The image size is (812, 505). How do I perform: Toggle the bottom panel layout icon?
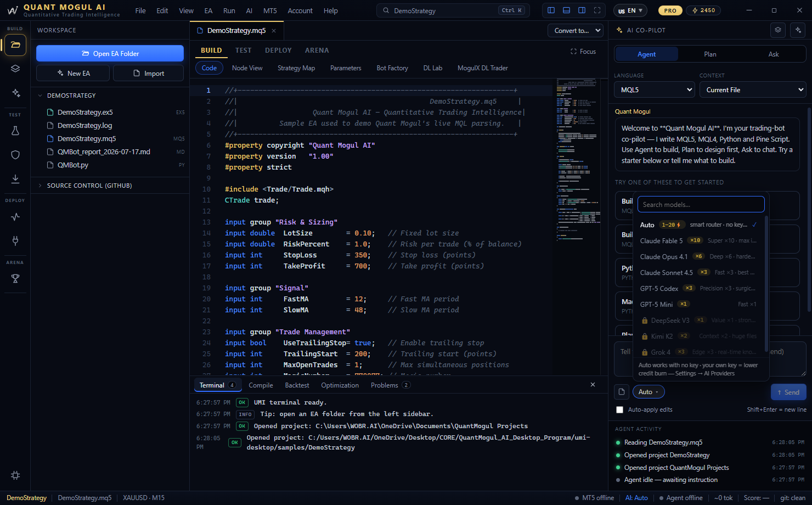coord(567,10)
